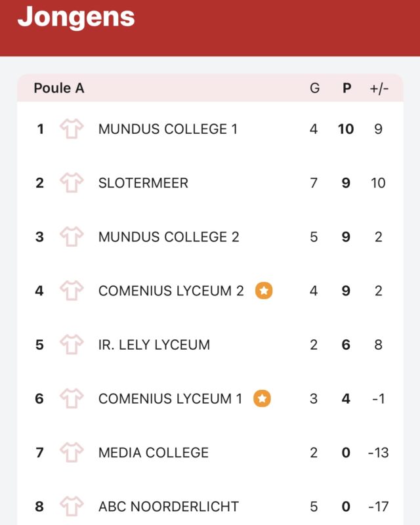Image resolution: width=420 pixels, height=525 pixels.
Task: Open the Mundus College 1 team row
Action: pos(211,129)
